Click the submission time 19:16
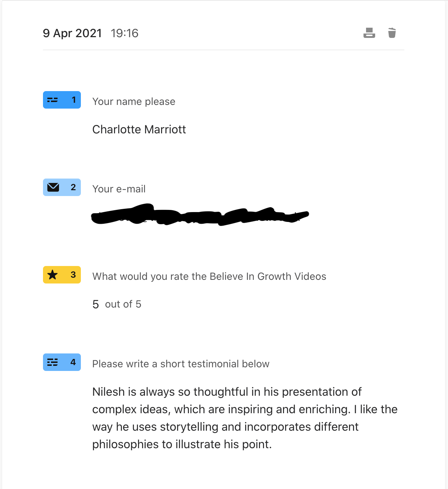 pos(125,33)
